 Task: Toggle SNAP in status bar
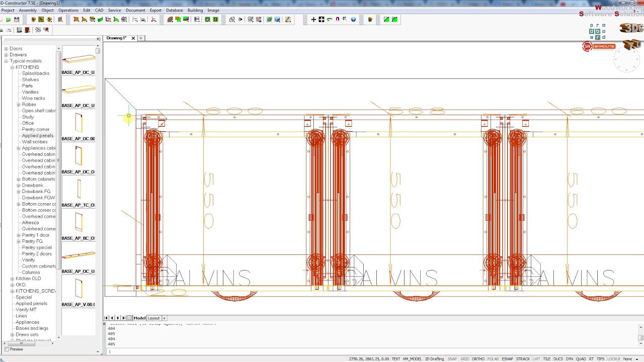click(x=452, y=359)
